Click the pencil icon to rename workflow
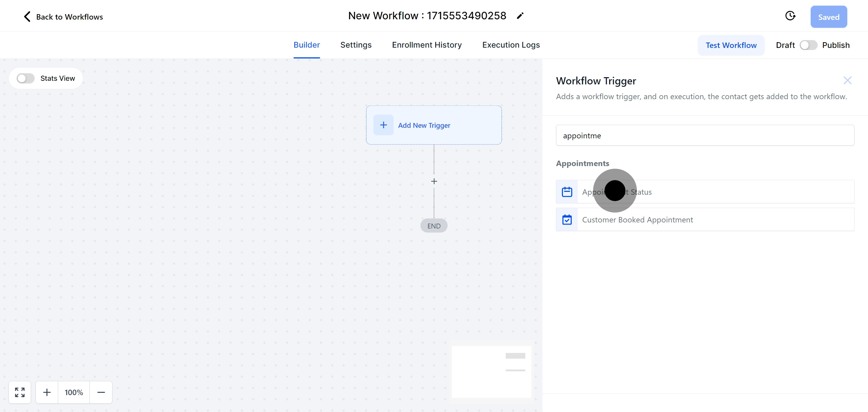 pyautogui.click(x=520, y=16)
